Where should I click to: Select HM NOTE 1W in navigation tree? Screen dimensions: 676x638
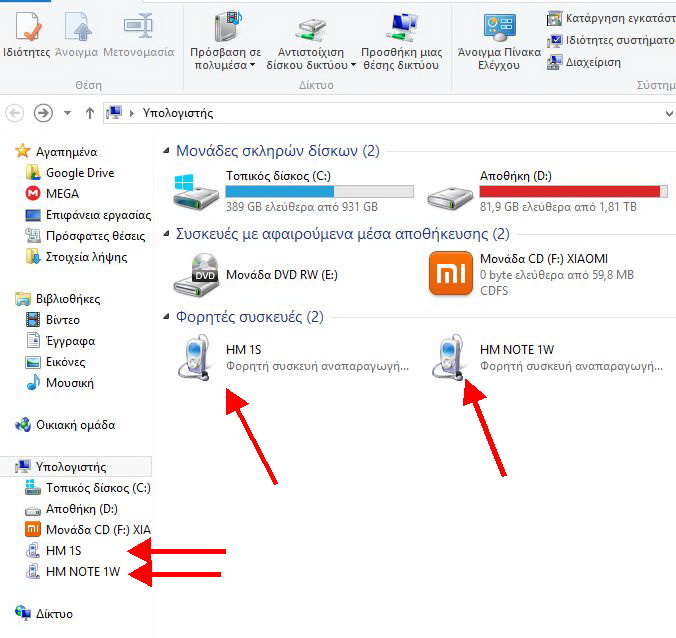(72, 572)
